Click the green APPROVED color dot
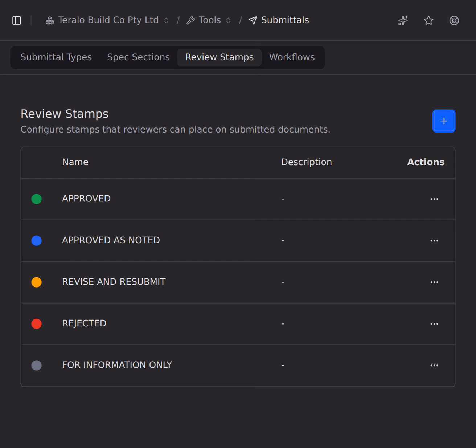Viewport: 476px width, 448px height. click(x=36, y=199)
